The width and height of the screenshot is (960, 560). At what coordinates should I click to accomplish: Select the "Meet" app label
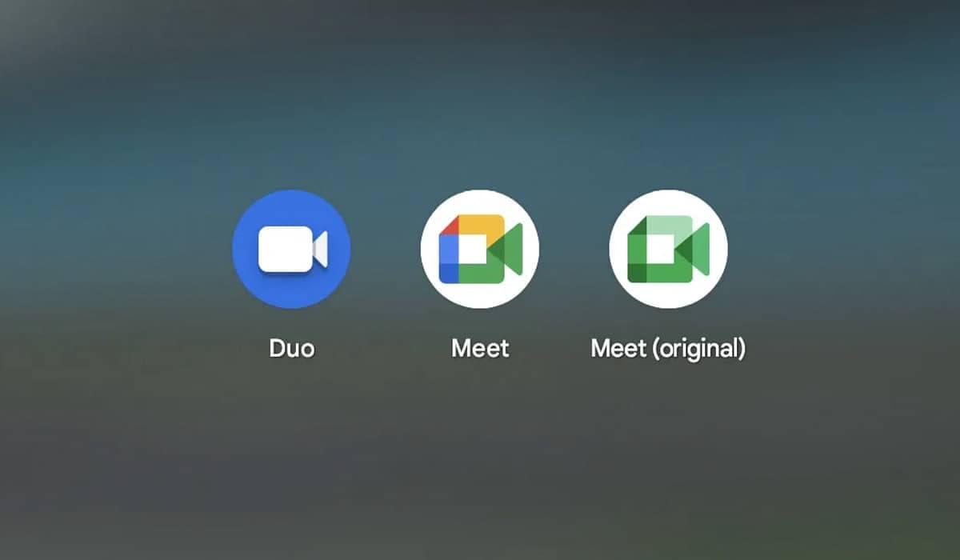pos(480,349)
